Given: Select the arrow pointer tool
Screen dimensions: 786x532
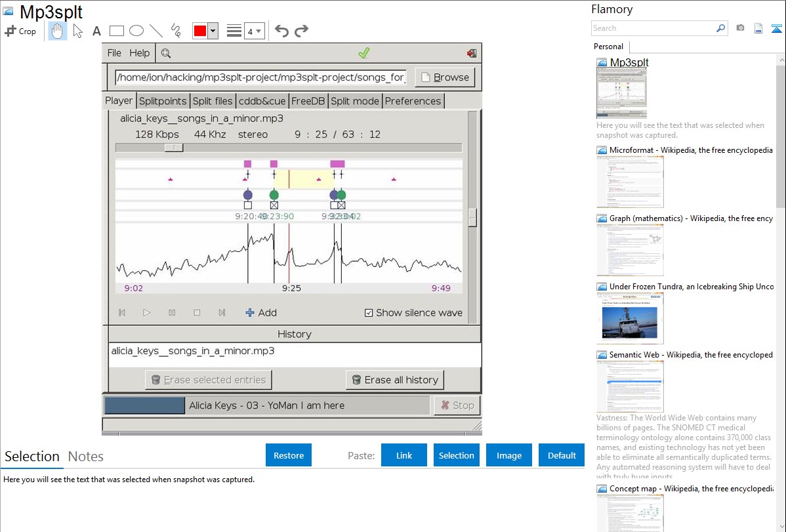Looking at the screenshot, I should pos(77,31).
